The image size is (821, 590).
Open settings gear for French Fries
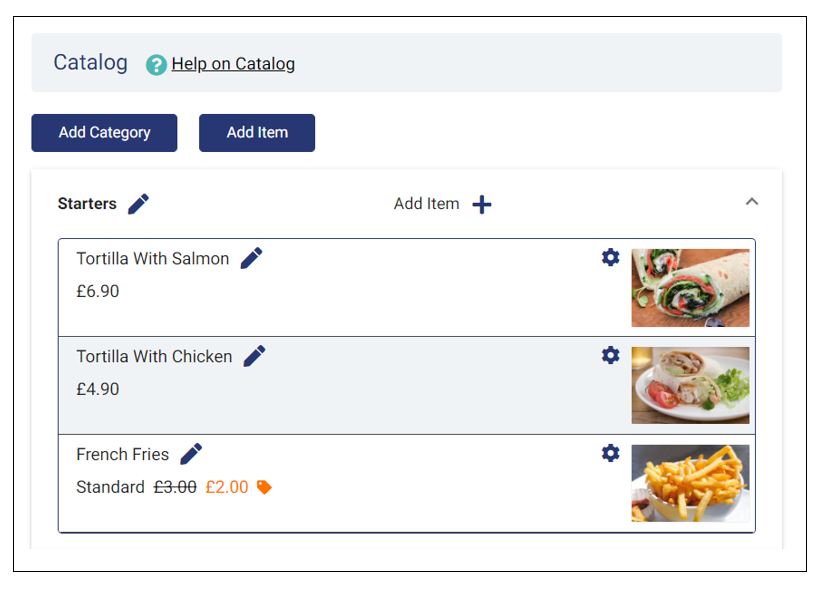[x=611, y=453]
